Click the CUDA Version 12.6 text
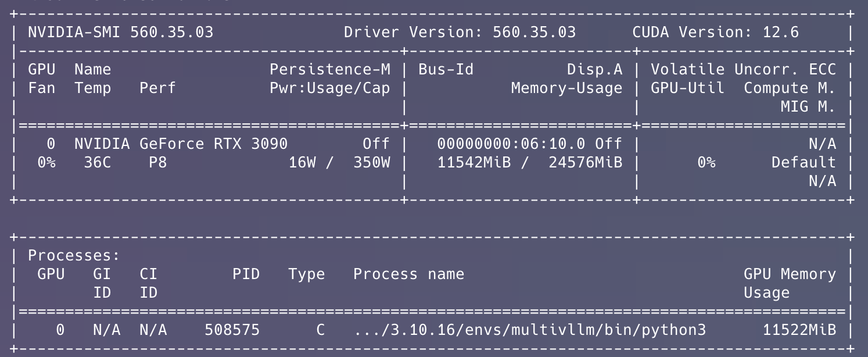This screenshot has width=868, height=357. click(715, 32)
